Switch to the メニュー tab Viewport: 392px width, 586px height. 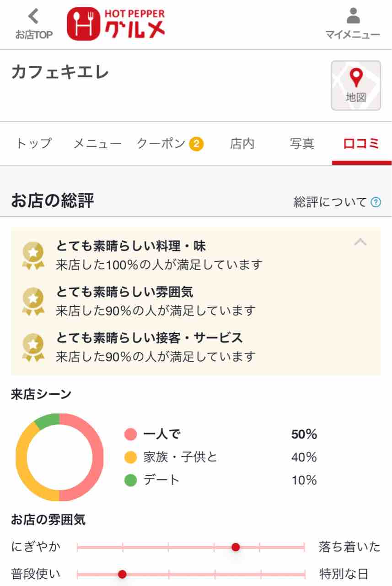point(97,144)
